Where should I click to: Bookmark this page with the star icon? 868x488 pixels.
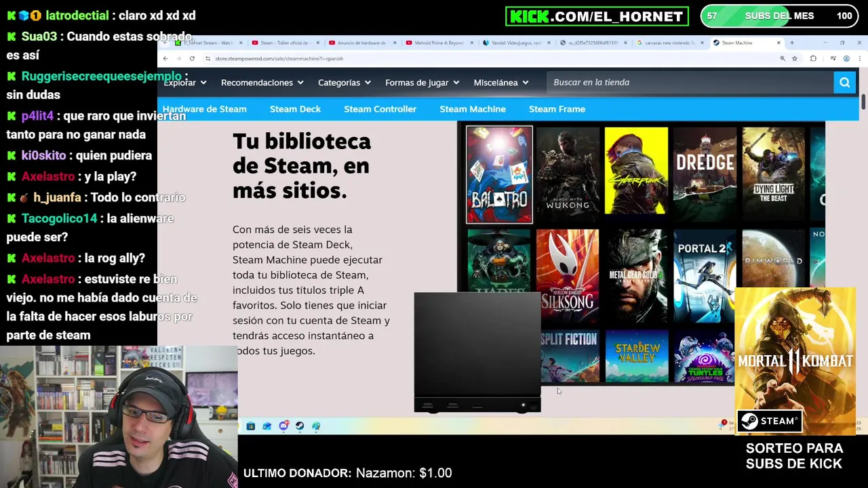[x=795, y=58]
